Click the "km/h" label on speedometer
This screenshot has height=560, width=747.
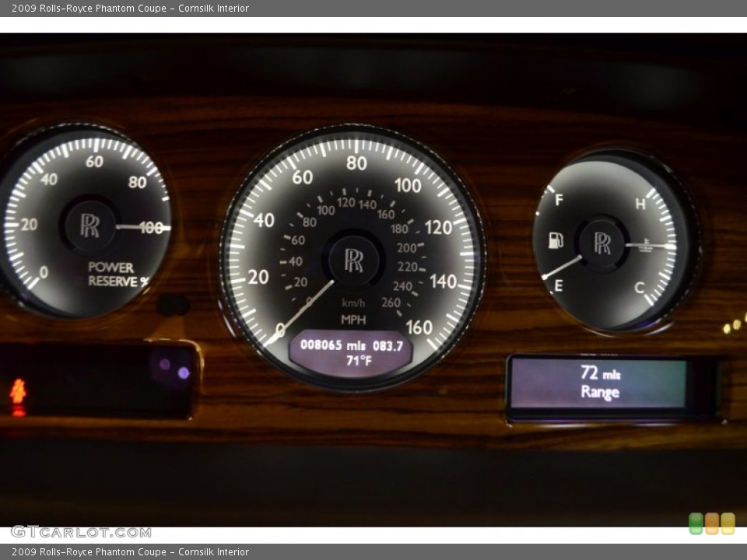(353, 303)
